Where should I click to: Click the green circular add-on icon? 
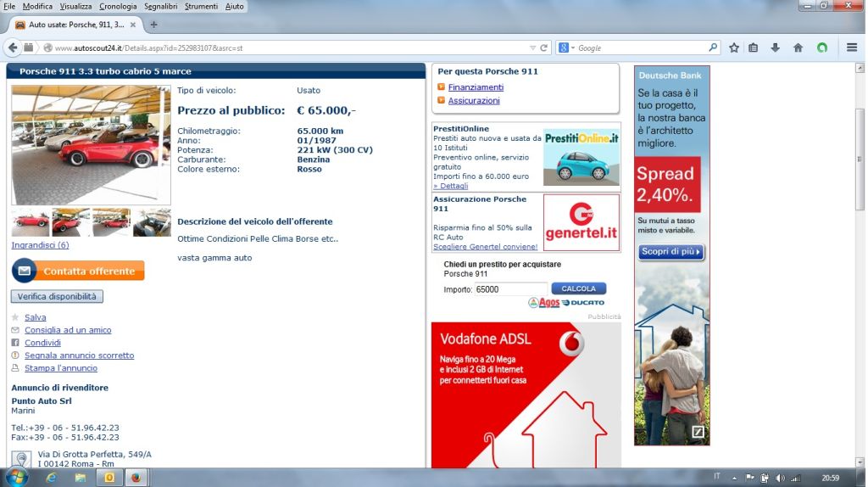822,48
